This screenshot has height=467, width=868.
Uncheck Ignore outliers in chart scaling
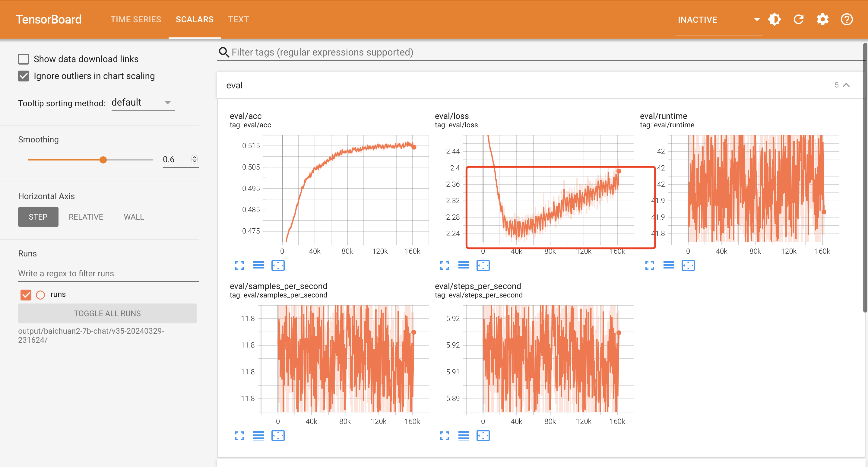pyautogui.click(x=24, y=76)
